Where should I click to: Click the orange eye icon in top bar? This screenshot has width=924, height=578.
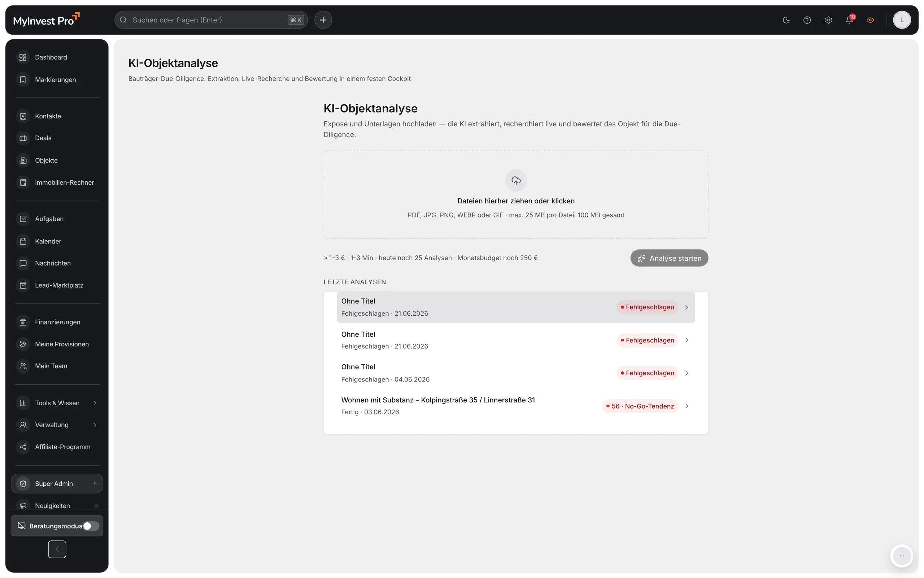pos(870,20)
